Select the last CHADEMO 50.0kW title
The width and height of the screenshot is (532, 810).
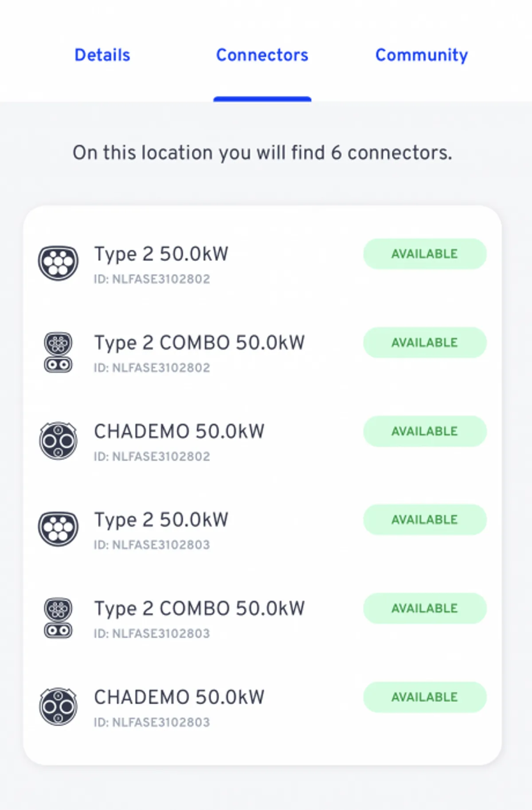coord(179,697)
